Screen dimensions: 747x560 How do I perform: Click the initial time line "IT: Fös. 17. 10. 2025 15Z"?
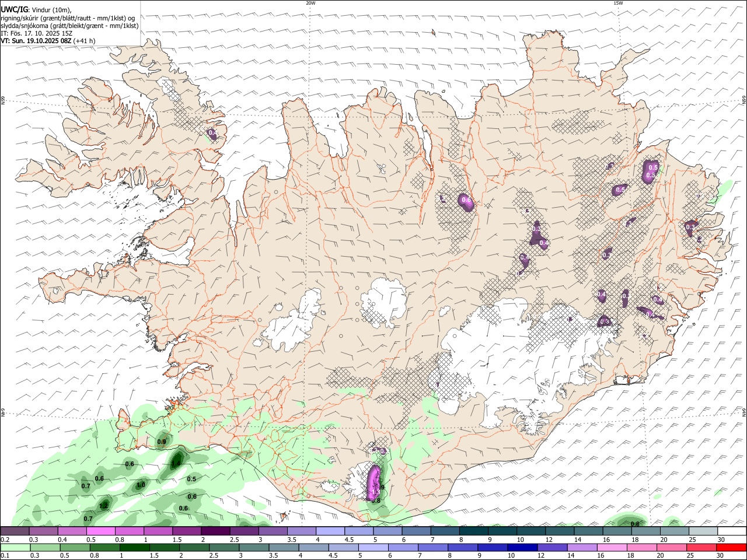[x=37, y=33]
